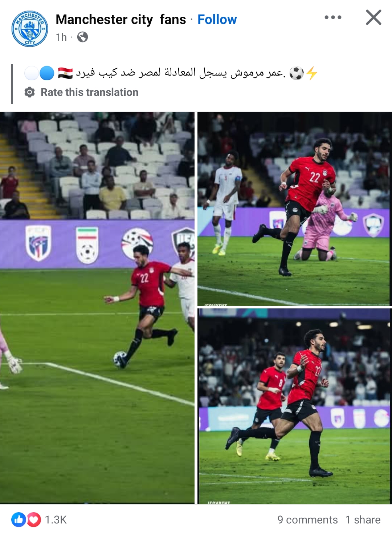This screenshot has height=534, width=392.
Task: Open the large left photo of player 22 shooting
Action: coord(97,308)
